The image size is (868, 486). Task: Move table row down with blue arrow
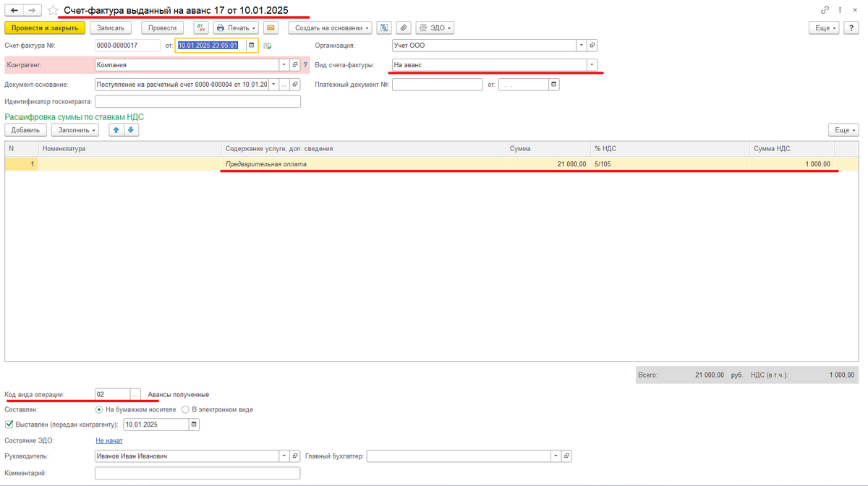click(131, 130)
